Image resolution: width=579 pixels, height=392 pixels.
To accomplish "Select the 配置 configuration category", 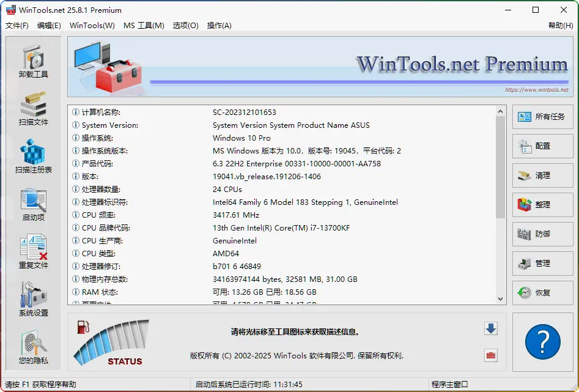I will (542, 146).
